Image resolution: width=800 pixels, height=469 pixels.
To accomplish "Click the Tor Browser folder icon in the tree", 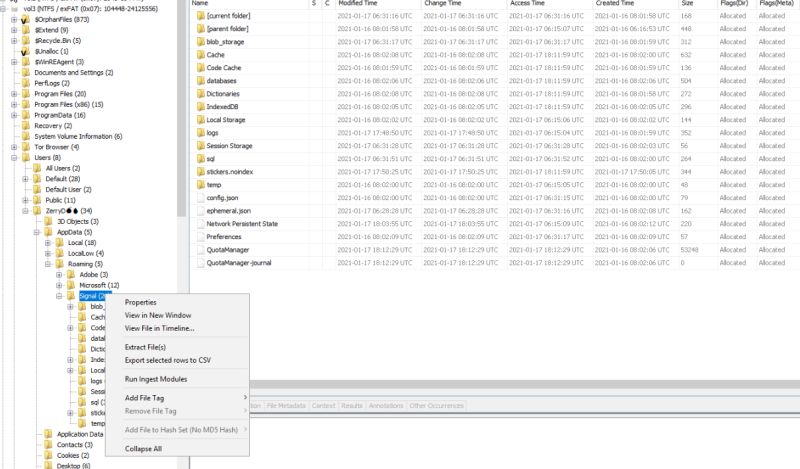I will pos(26,147).
